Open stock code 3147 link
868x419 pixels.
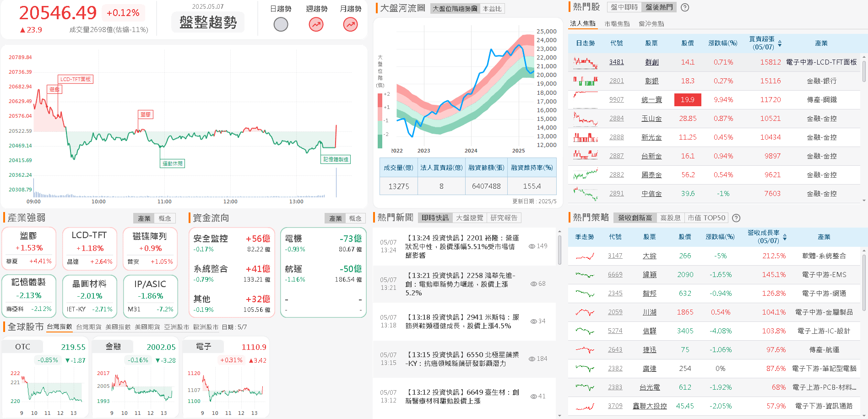click(x=615, y=256)
